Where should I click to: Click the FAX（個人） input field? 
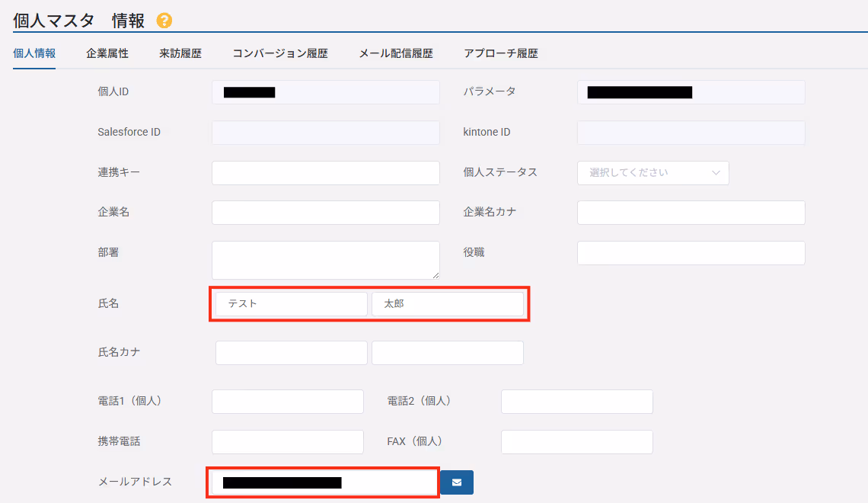coord(577,442)
